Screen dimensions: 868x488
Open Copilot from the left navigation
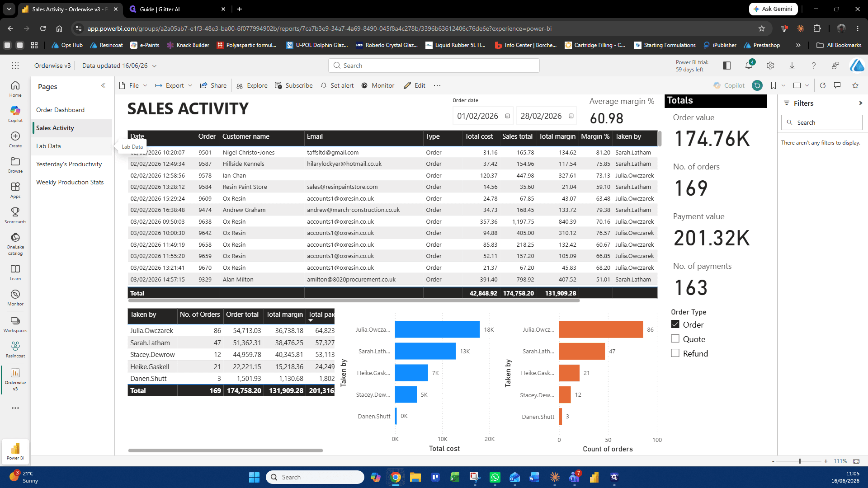click(x=15, y=114)
